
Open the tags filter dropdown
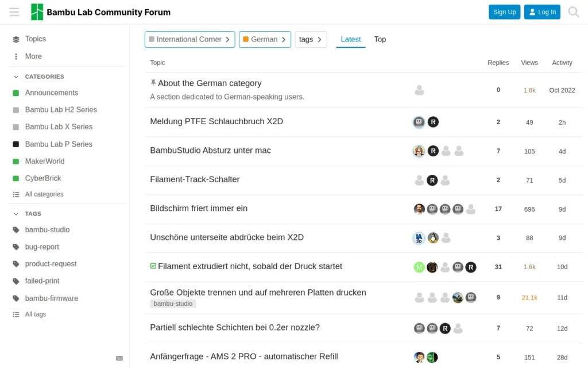coord(311,40)
